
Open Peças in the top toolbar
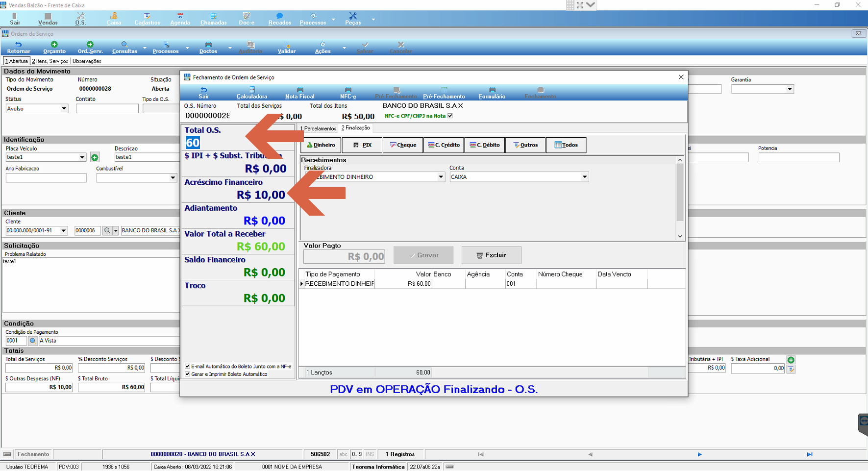click(353, 19)
